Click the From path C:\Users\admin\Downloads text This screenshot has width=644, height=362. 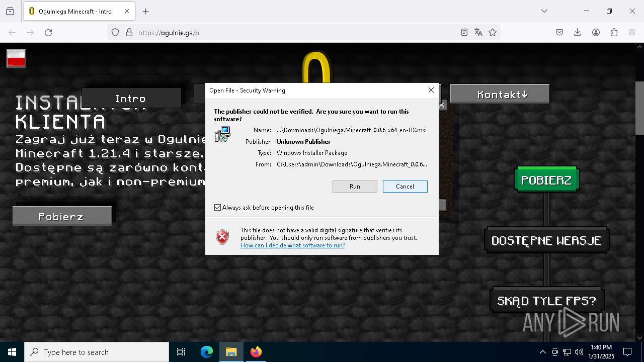tap(352, 164)
